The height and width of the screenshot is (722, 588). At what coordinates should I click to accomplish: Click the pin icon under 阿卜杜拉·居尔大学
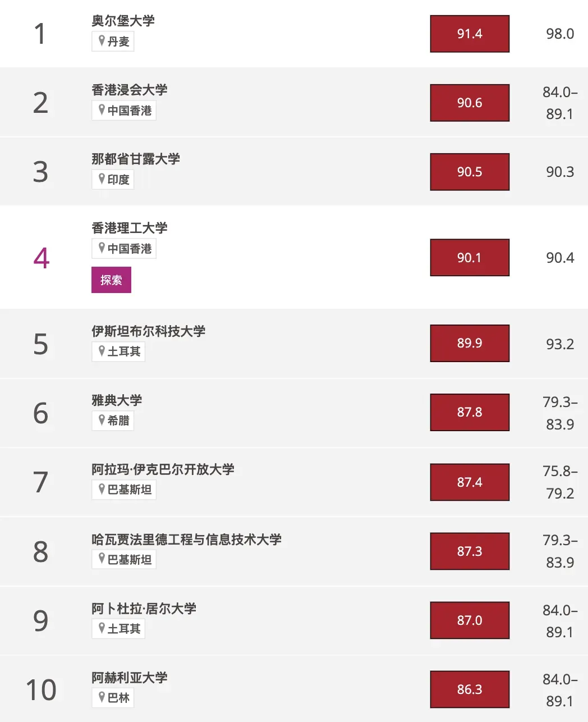(x=102, y=628)
